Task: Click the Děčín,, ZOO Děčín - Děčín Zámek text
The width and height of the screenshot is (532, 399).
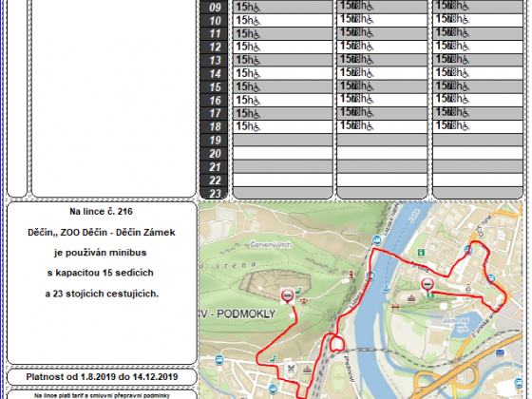Action: (102, 233)
